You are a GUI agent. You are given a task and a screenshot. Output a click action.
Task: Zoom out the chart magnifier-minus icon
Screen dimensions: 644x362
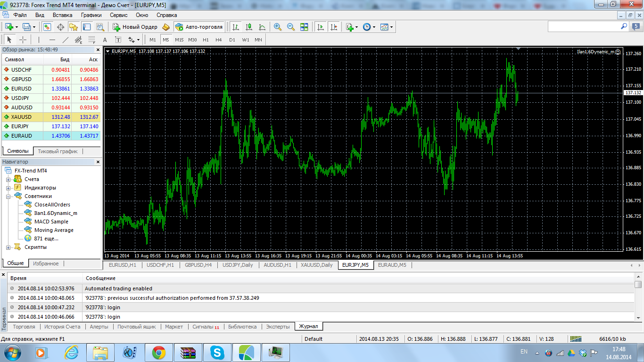coord(291,27)
